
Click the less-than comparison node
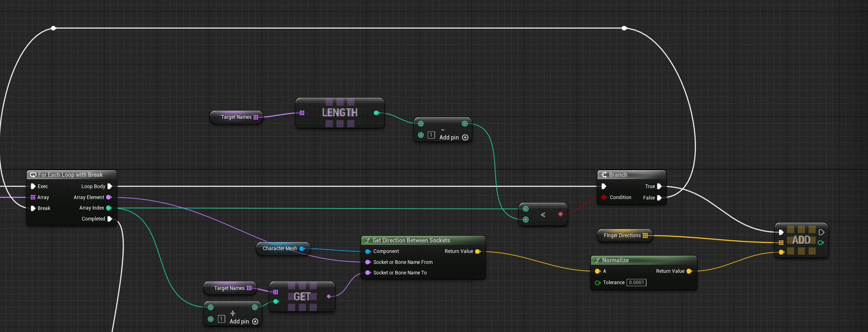pos(543,214)
